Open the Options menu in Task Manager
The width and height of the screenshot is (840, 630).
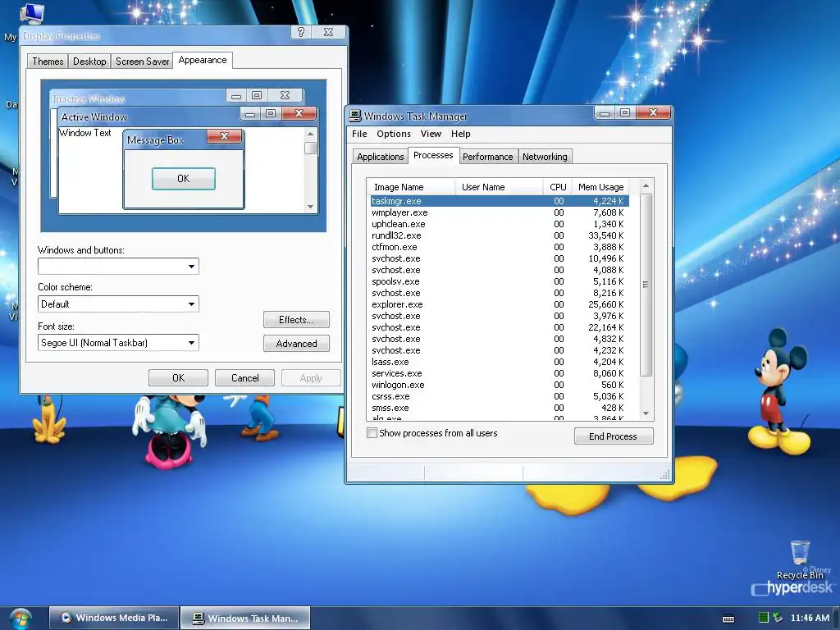pyautogui.click(x=394, y=134)
